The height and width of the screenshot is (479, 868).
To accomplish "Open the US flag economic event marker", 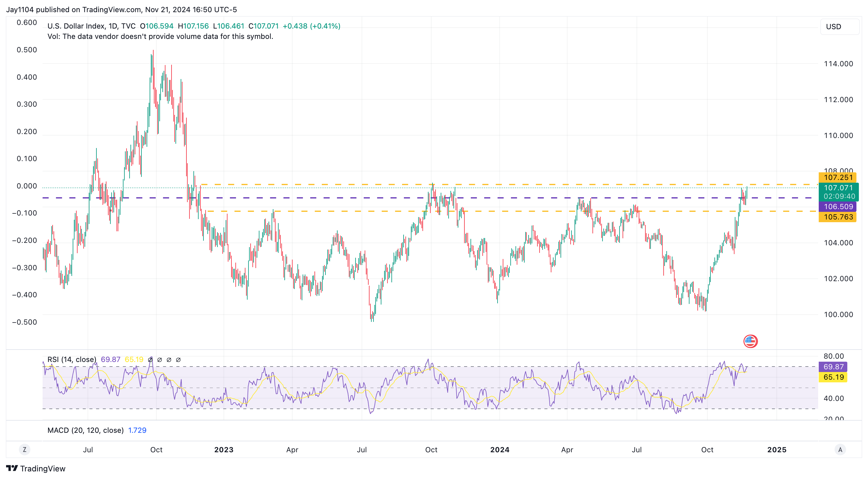I will pos(750,341).
